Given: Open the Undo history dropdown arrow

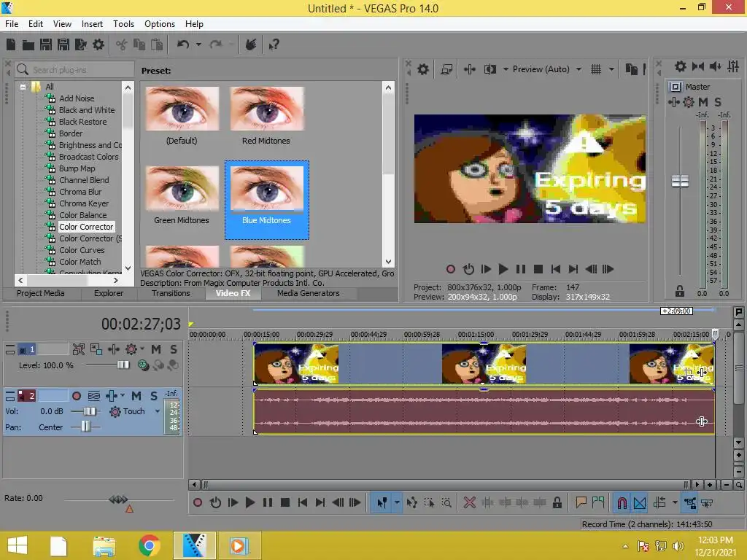Looking at the screenshot, I should (198, 44).
